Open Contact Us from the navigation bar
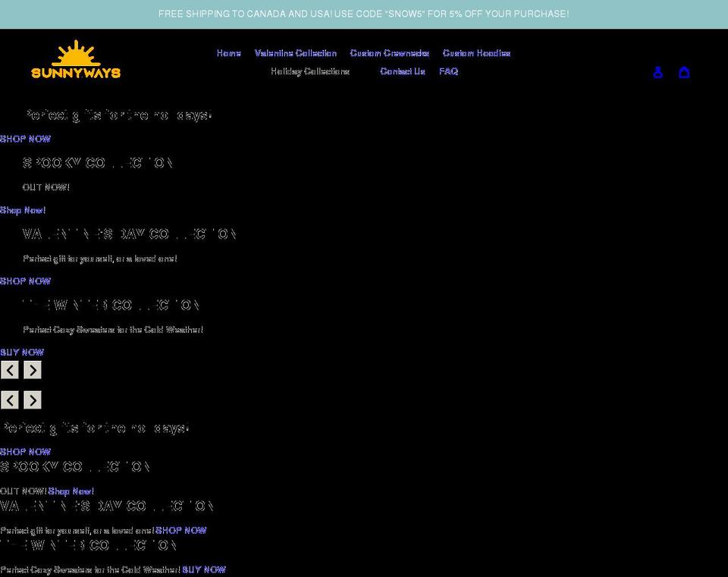728x577 pixels. coord(402,71)
